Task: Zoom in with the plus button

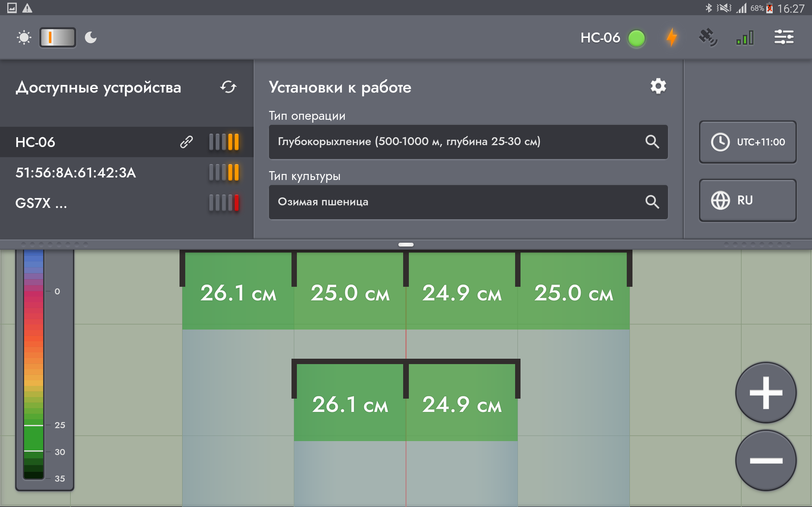Action: (766, 393)
